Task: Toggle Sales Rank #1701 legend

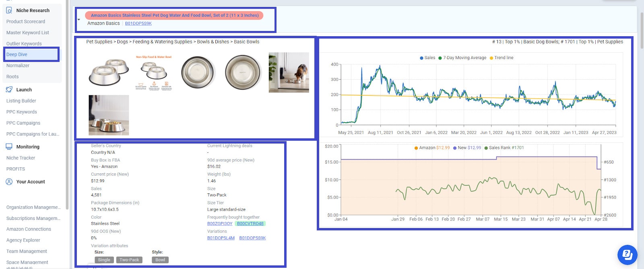Action: click(504, 148)
